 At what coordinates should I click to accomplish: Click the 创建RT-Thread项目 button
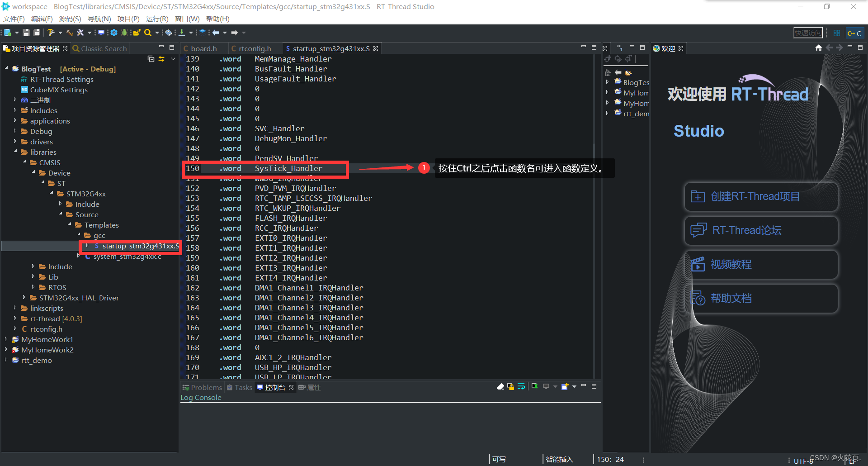point(761,196)
